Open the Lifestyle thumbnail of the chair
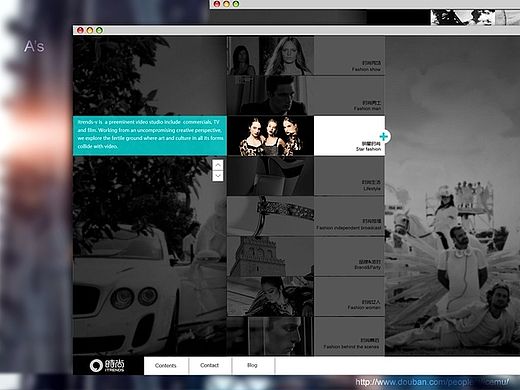The width and height of the screenshot is (520, 390). tap(270, 176)
